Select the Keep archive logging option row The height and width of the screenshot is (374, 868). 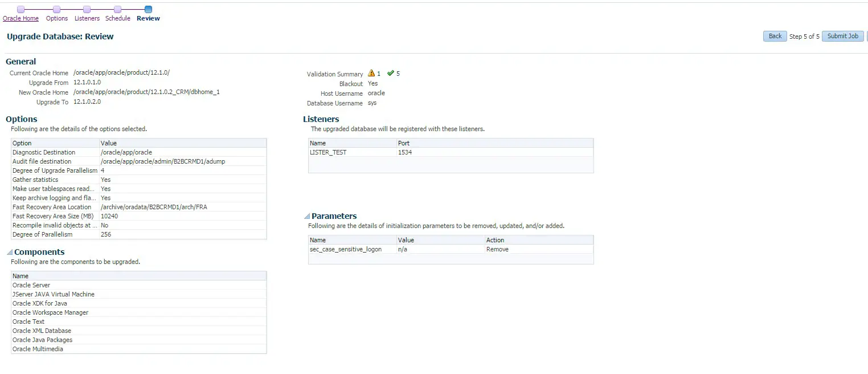click(x=138, y=198)
